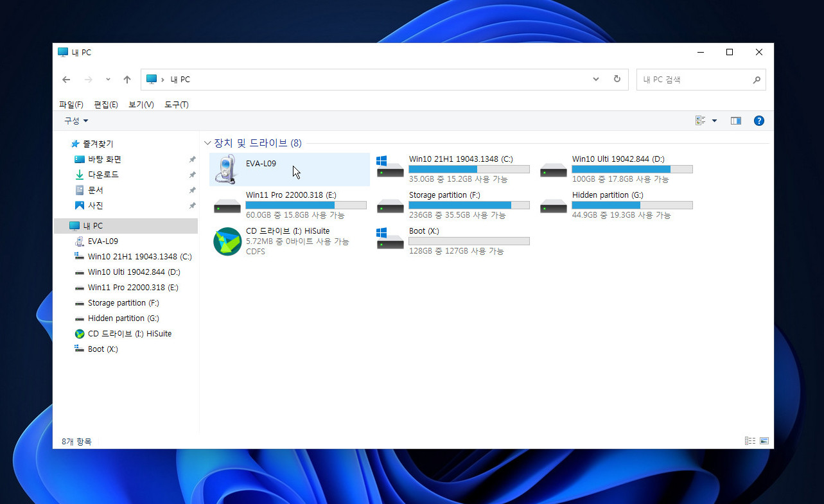Open the help question mark icon

pos(758,121)
